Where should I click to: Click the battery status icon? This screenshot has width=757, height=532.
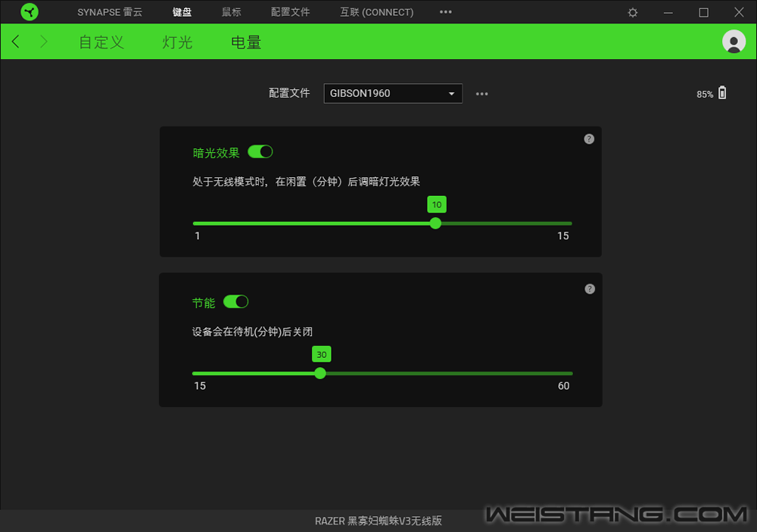pos(722,92)
